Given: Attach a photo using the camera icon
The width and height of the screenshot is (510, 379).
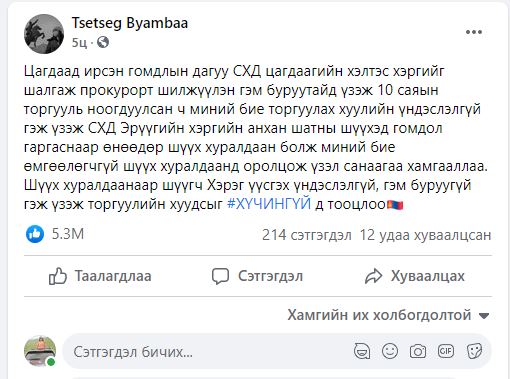Looking at the screenshot, I should click(x=418, y=351).
